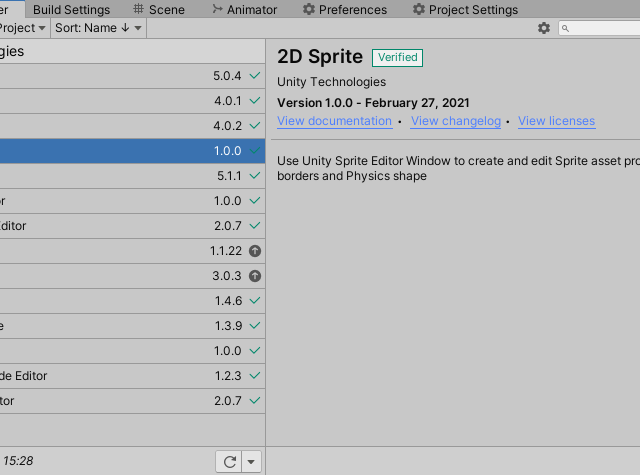Switch to Animator tab
640x475 pixels.
[244, 9]
